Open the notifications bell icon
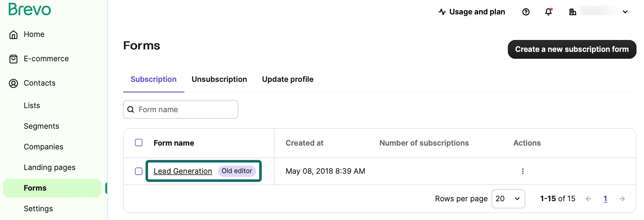 tap(548, 12)
